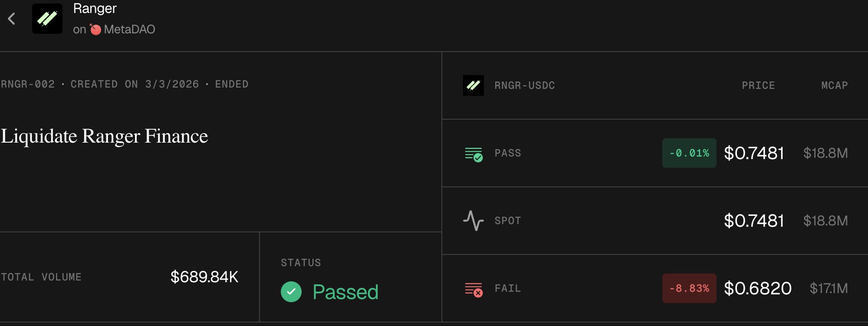Open the MetaDAO link
The width and height of the screenshot is (868, 326).
[129, 29]
